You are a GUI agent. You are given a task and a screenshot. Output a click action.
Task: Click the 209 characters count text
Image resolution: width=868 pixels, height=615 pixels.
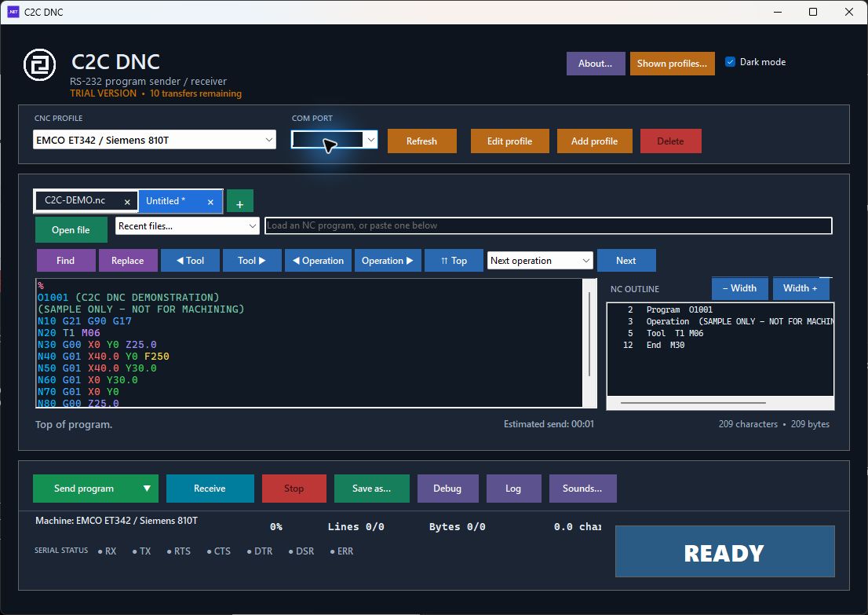[748, 424]
